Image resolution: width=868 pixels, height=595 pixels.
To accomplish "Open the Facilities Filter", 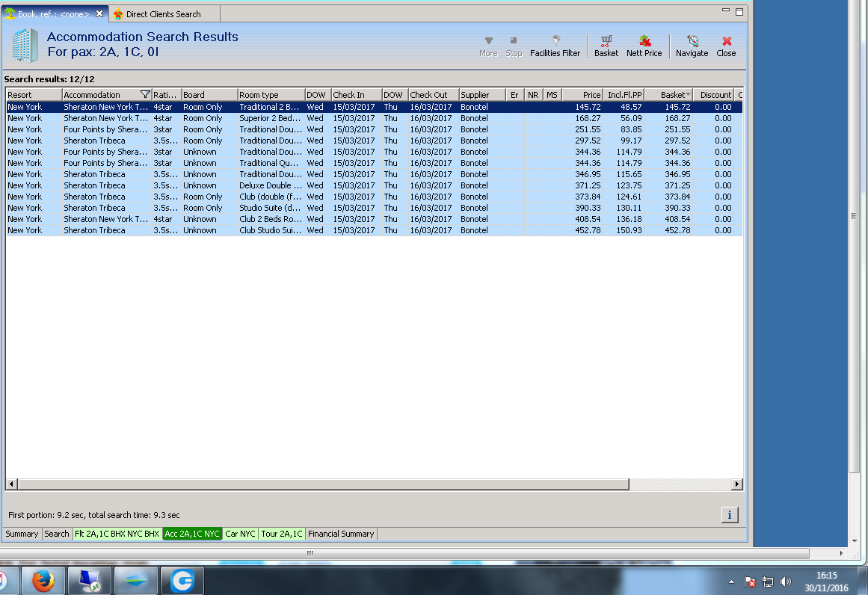I will [555, 46].
